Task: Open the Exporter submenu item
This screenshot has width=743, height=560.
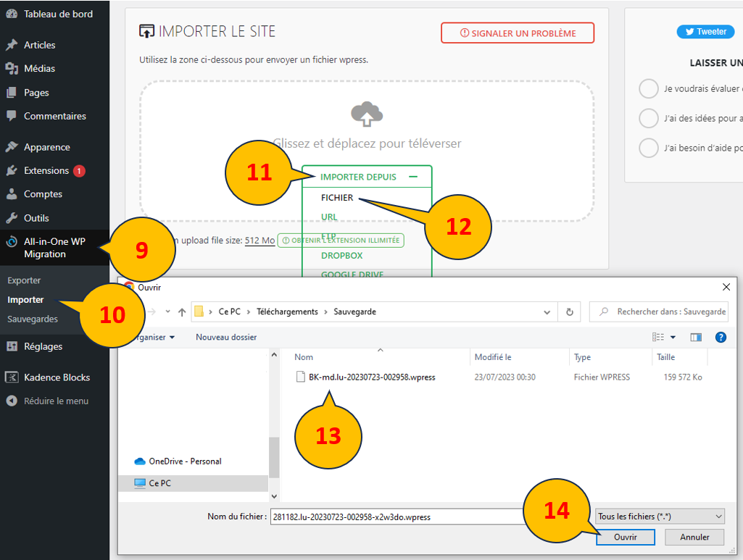Action: point(24,280)
